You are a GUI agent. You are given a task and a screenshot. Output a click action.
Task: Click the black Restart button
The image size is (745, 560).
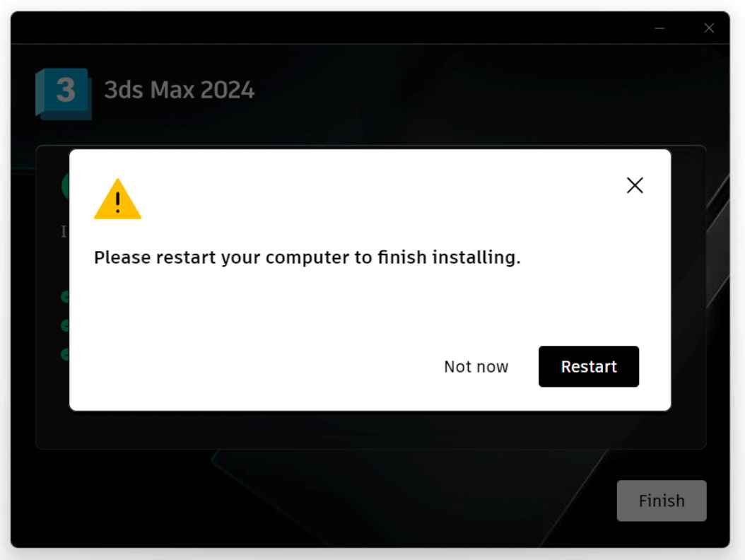pos(589,366)
